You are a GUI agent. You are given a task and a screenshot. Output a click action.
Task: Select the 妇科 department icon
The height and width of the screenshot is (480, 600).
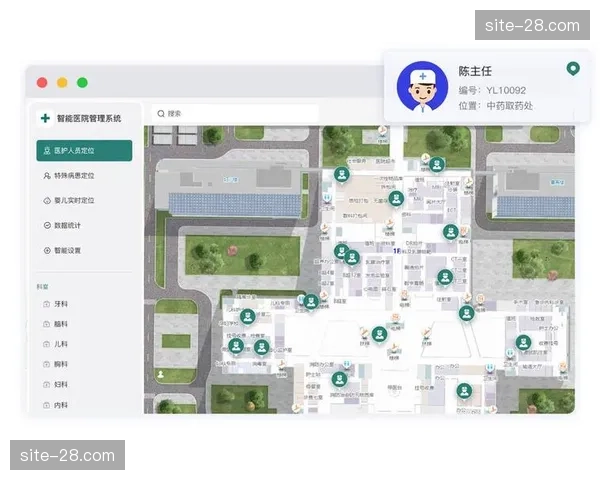[47, 384]
